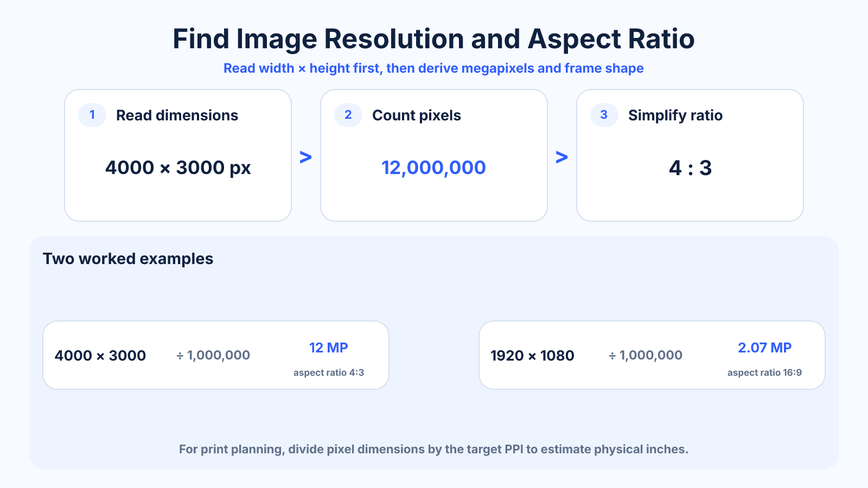This screenshot has width=868, height=488.
Task: Select the subtitle starting "Read width × height first"
Action: [433, 68]
